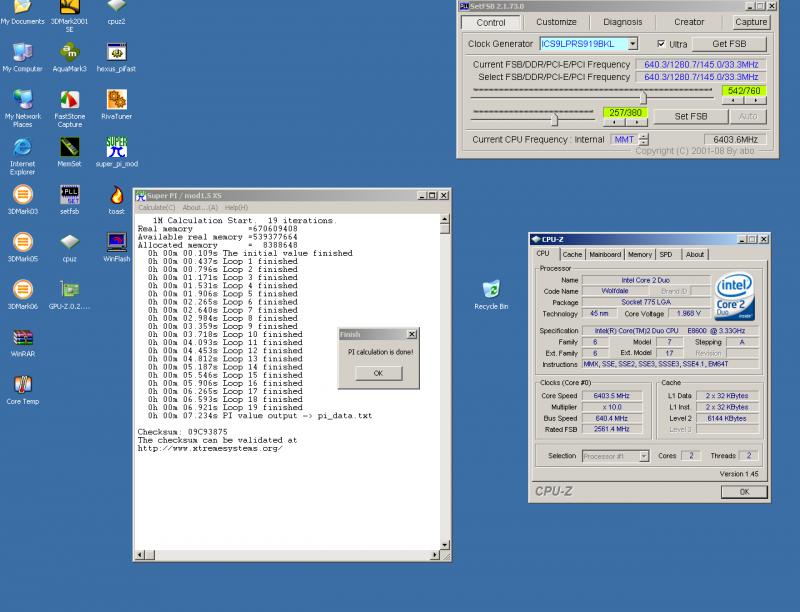The image size is (800, 612).
Task: Click the My Network Places icon
Action: click(x=22, y=108)
